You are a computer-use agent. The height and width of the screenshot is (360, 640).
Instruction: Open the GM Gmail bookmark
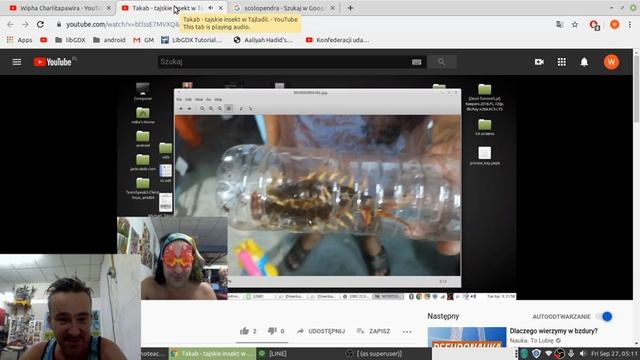click(144, 40)
